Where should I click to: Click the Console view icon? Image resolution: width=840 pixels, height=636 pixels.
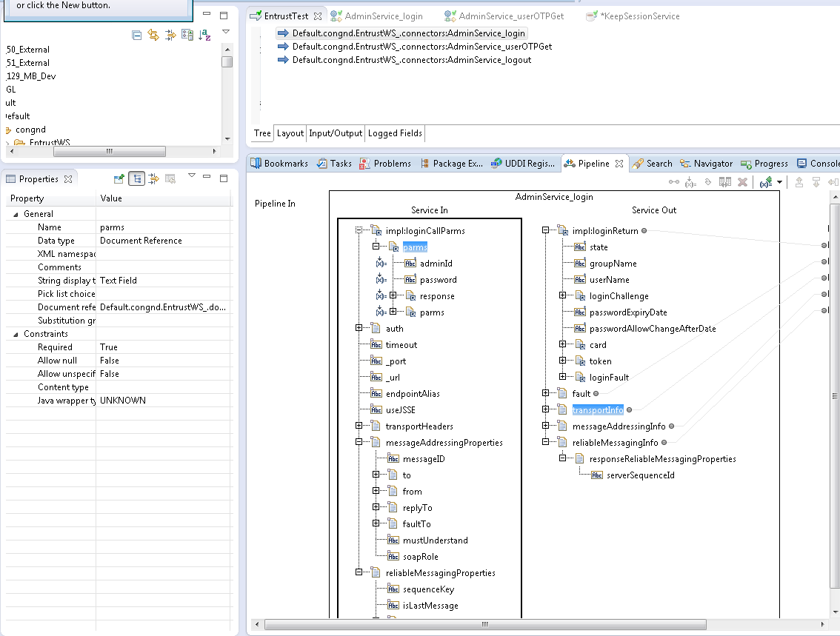(x=802, y=164)
